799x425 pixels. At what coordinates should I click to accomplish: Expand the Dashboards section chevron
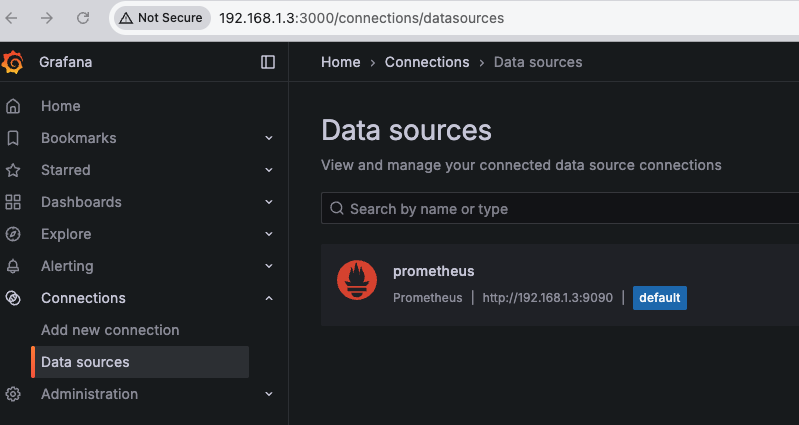point(269,202)
